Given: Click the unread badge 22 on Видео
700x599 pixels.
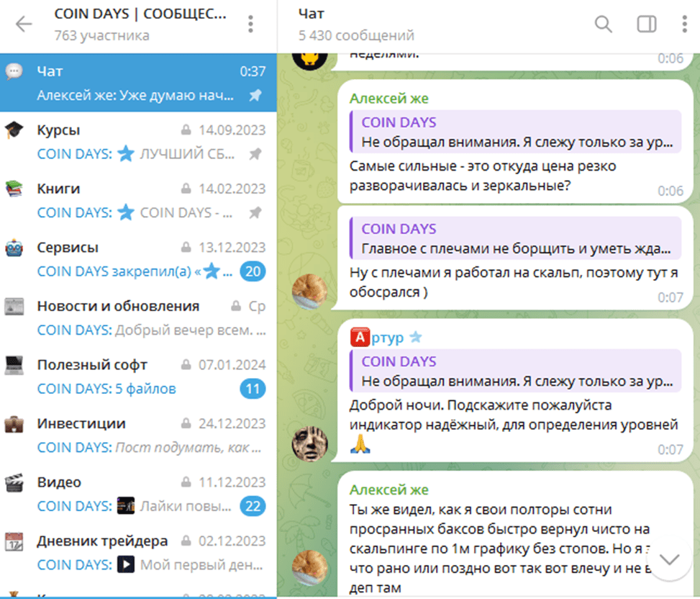Looking at the screenshot, I should 253,506.
